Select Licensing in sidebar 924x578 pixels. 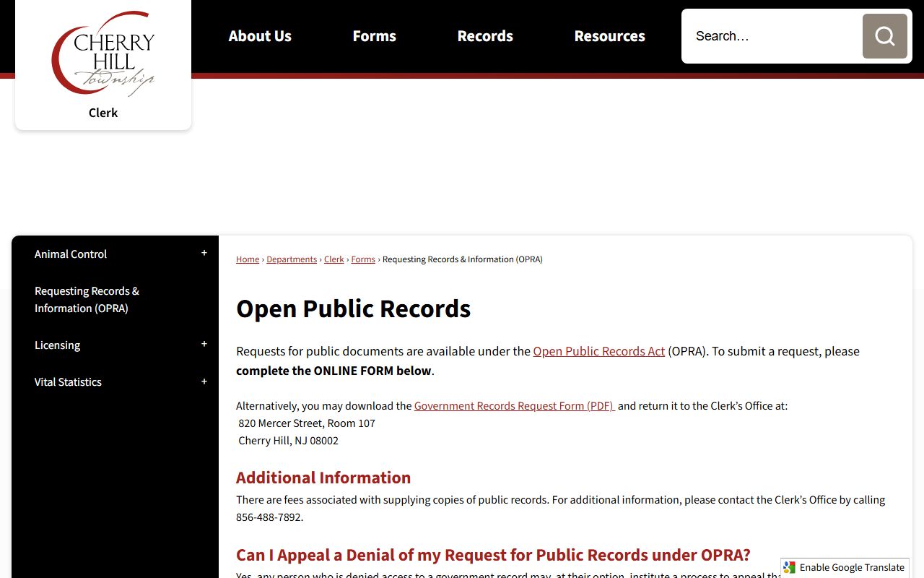(57, 345)
